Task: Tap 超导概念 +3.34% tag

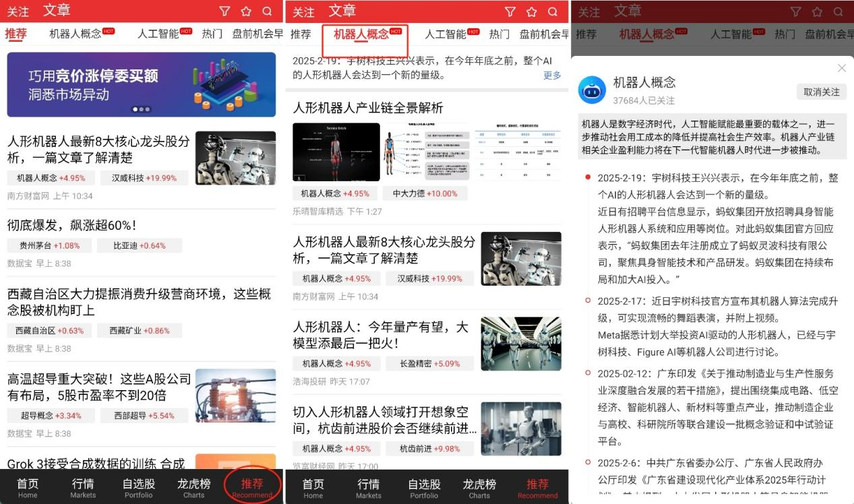Action: coord(51,416)
